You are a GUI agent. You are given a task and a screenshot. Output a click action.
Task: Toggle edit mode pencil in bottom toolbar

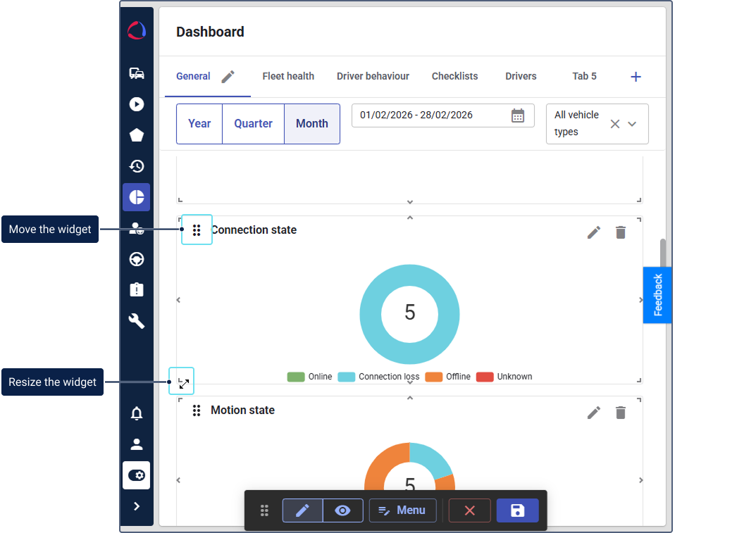click(x=302, y=510)
